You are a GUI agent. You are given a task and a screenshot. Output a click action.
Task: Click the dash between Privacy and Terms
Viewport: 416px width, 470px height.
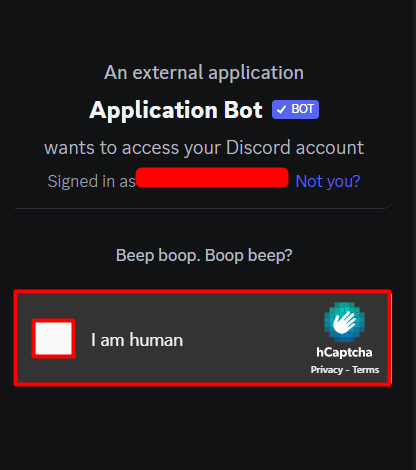point(347,370)
